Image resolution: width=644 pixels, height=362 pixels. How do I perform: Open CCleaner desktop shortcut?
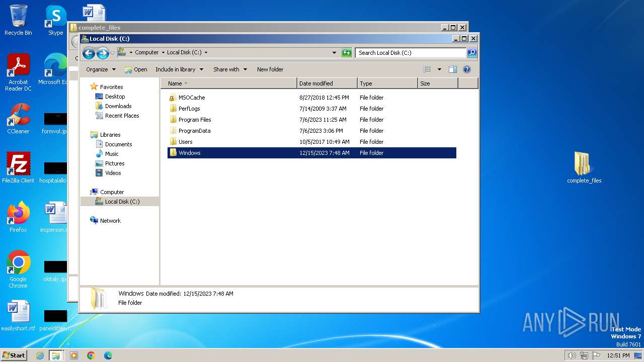18,119
